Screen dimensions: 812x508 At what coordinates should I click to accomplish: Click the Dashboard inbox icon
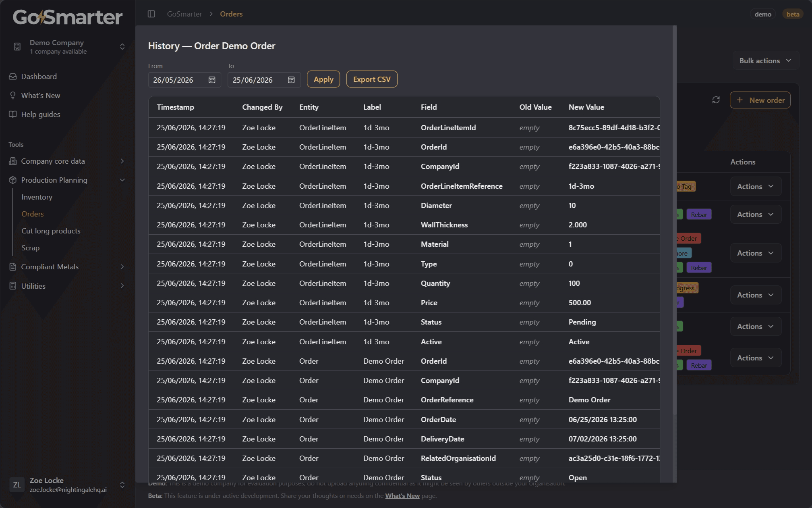tap(13, 77)
